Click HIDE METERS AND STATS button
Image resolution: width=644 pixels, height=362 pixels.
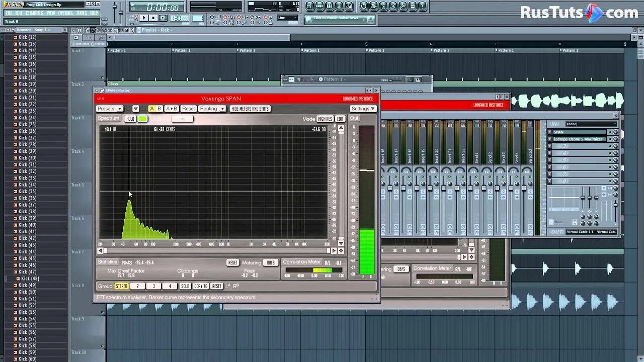(x=250, y=109)
